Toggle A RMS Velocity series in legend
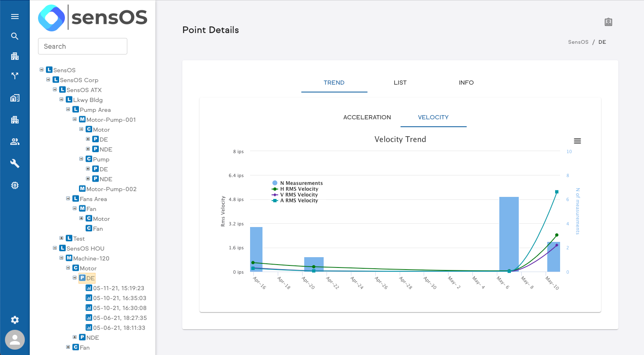 click(295, 201)
